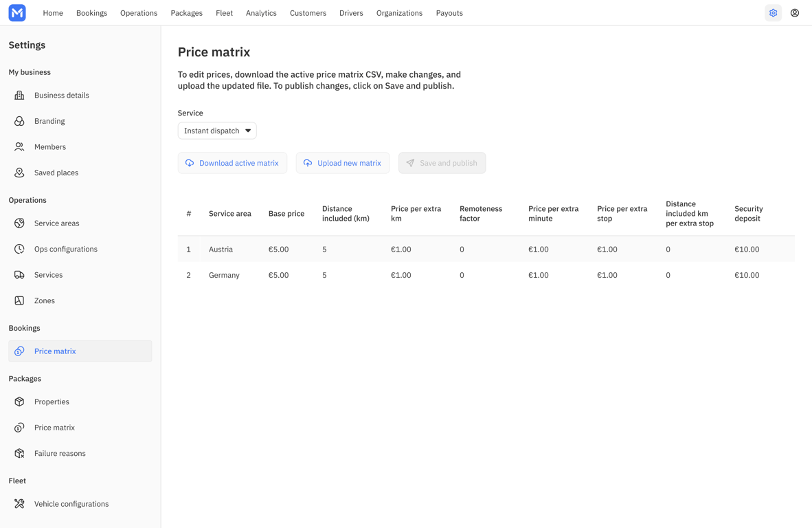Image resolution: width=812 pixels, height=528 pixels.
Task: Open Payouts in top navigation
Action: click(x=449, y=13)
